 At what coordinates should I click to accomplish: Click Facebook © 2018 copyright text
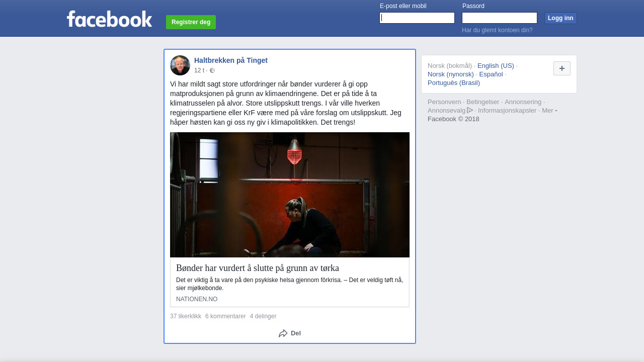(x=453, y=119)
